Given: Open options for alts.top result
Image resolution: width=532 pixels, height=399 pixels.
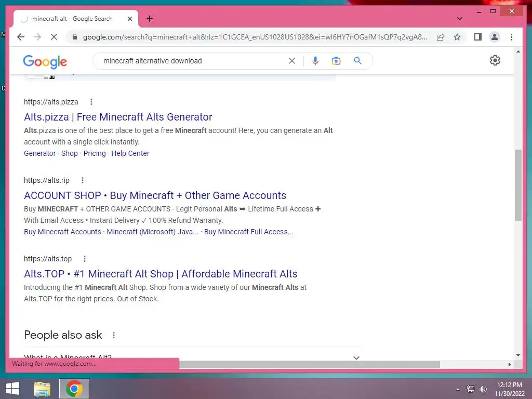Looking at the screenshot, I should (x=85, y=259).
